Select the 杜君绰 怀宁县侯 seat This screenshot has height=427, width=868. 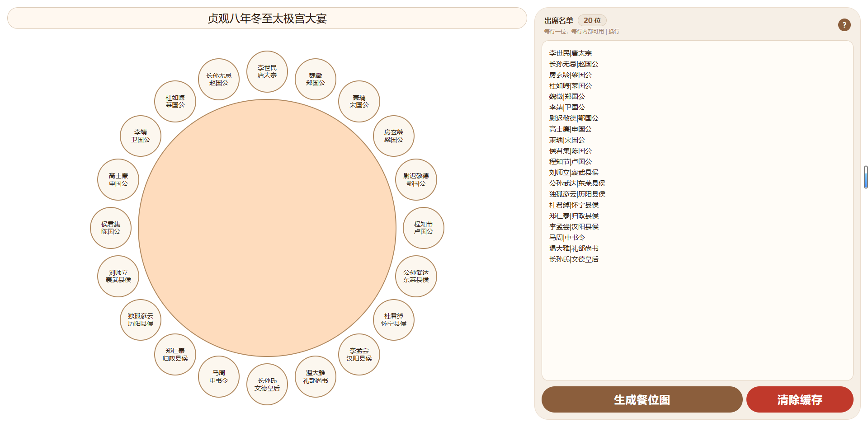(x=394, y=320)
